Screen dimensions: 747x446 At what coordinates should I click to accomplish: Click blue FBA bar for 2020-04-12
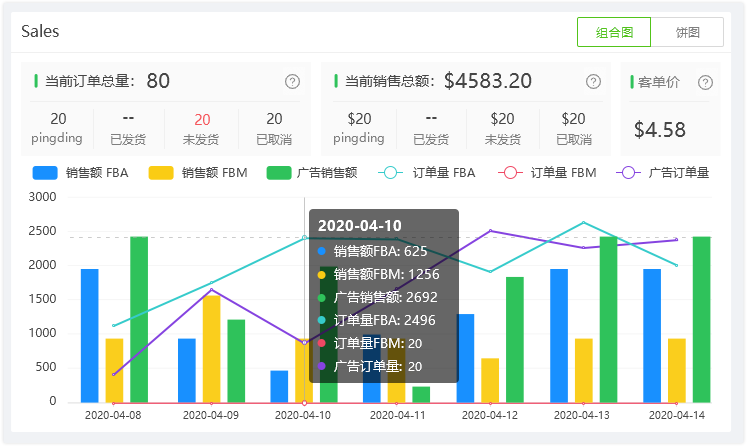465,358
